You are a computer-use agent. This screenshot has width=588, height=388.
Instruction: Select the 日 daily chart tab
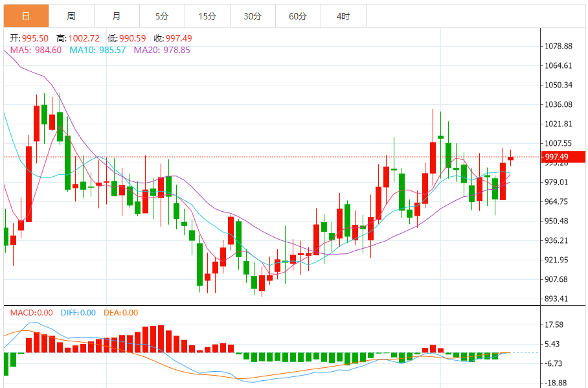[27, 16]
